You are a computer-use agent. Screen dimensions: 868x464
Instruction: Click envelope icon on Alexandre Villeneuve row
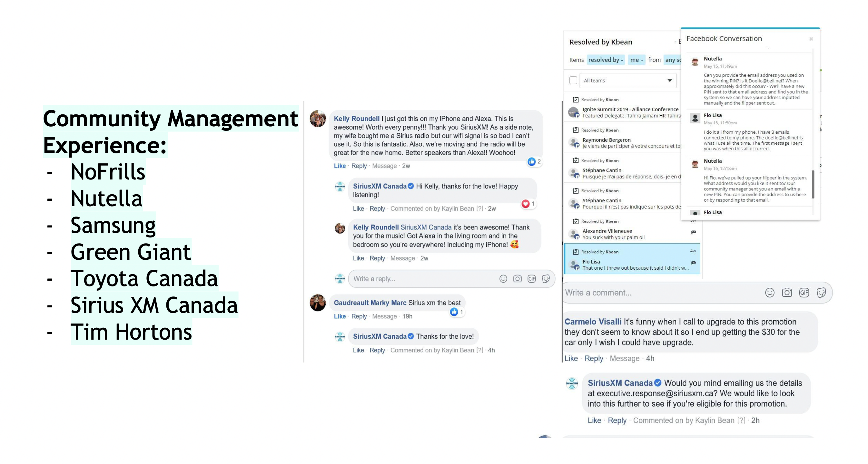point(694,232)
